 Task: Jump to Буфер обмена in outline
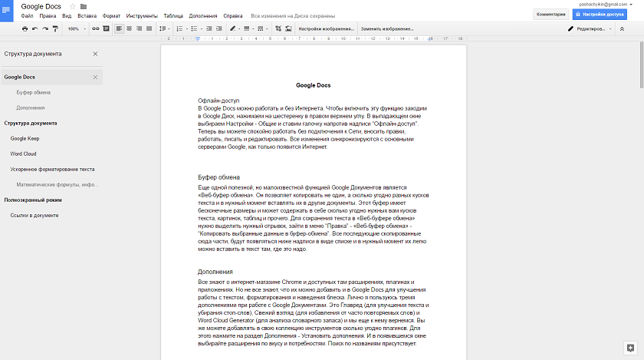(33, 93)
